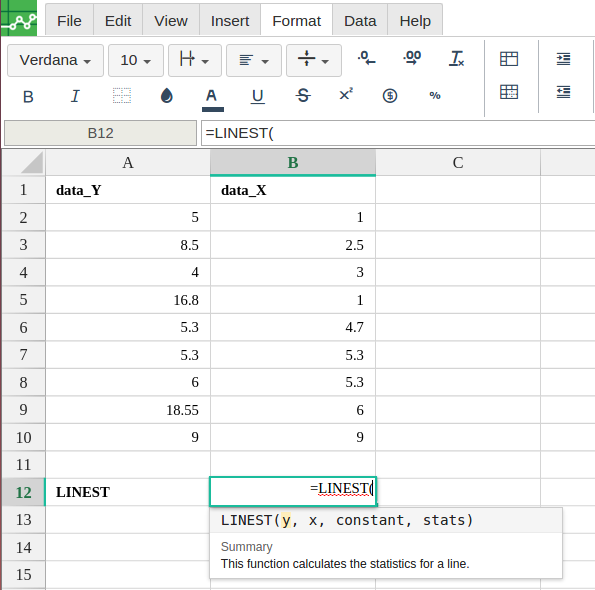Screen dimensions: 595x590
Task: Click the superscript icon
Action: click(346, 94)
